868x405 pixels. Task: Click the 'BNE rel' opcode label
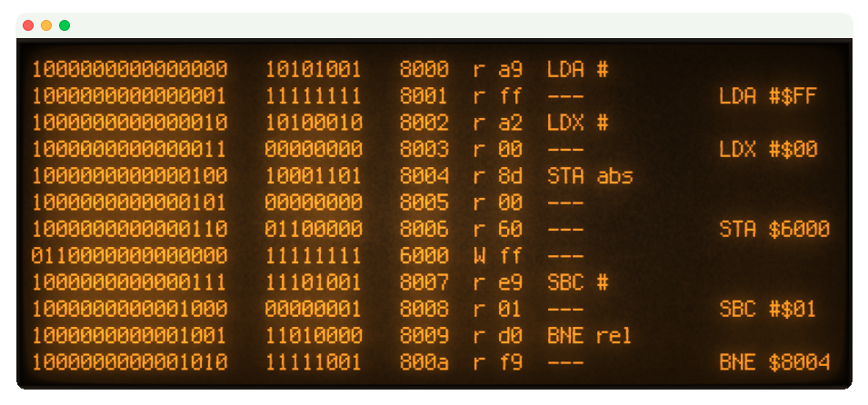[590, 336]
